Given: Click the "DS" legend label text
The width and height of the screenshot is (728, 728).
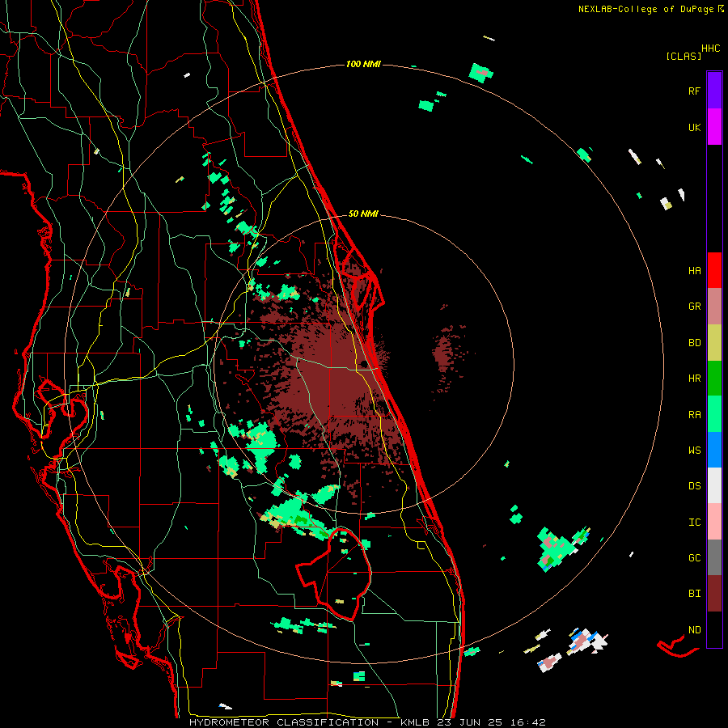Looking at the screenshot, I should [x=694, y=486].
